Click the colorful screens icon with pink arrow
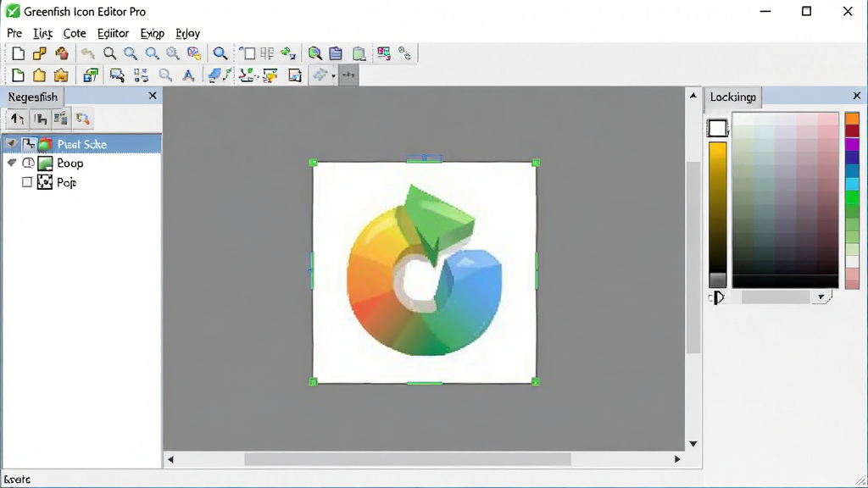The height and width of the screenshot is (488, 868). coord(384,53)
